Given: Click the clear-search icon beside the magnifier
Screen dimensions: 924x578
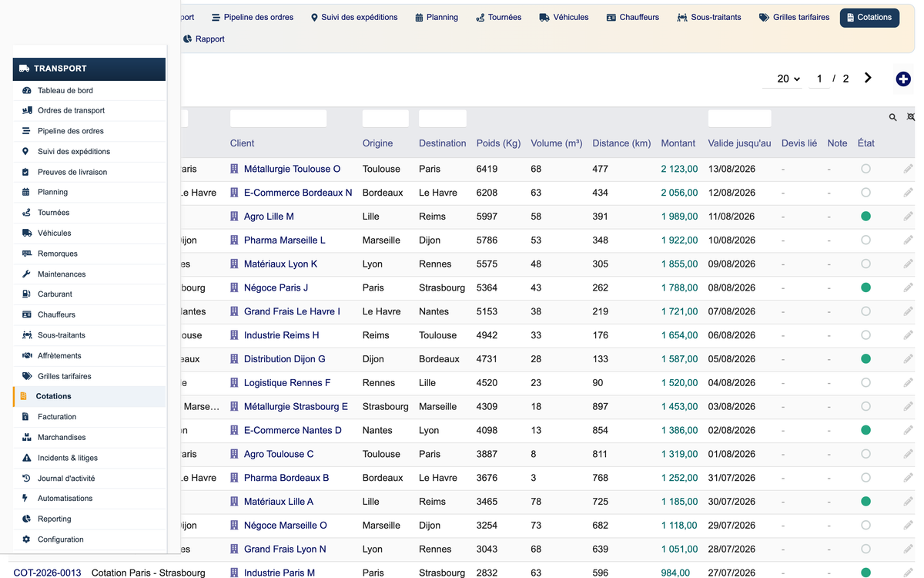Looking at the screenshot, I should pyautogui.click(x=911, y=118).
